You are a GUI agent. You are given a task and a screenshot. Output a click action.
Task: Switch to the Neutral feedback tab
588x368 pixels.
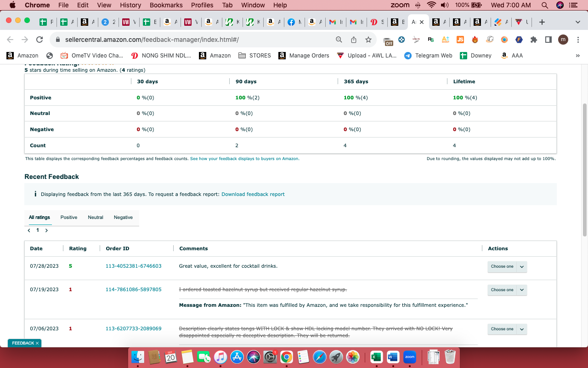click(x=96, y=218)
